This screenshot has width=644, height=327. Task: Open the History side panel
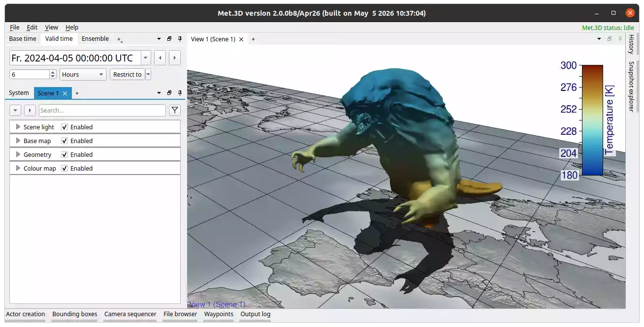point(631,44)
